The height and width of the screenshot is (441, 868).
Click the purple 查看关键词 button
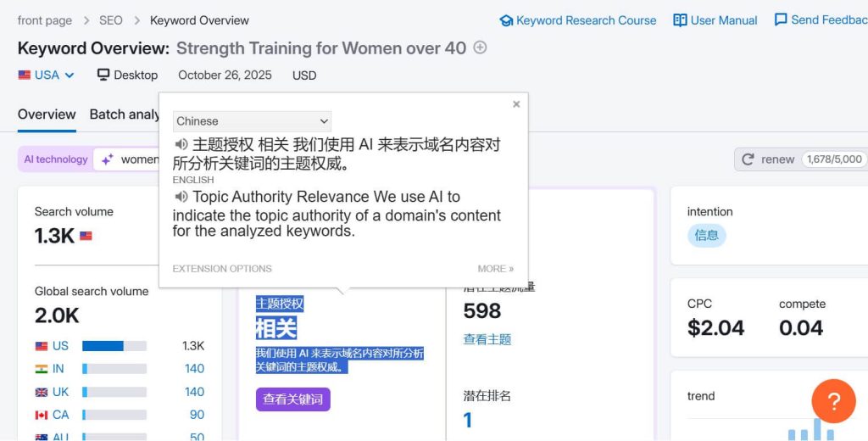(x=292, y=399)
